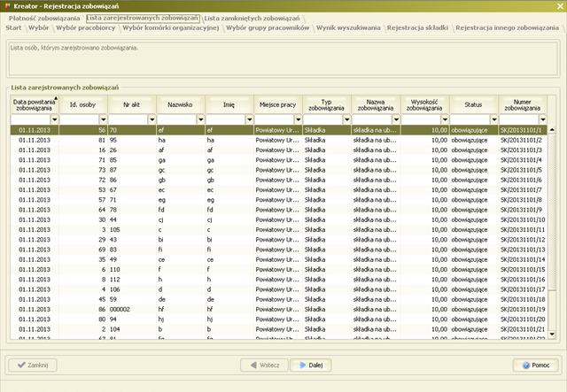This screenshot has height=392, width=567.
Task: Click the SK/20131101/12 cell
Action: [x=523, y=240]
